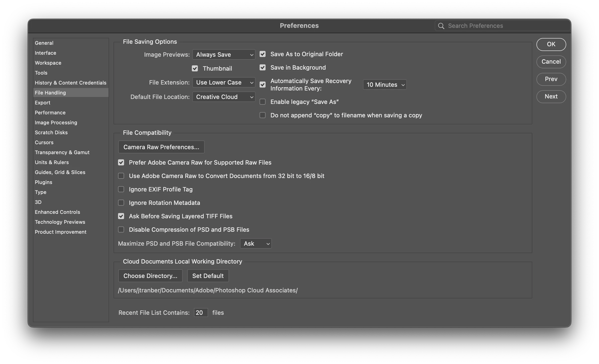Check Ignore EXIF Profile Tag
The width and height of the screenshot is (599, 364).
point(121,189)
